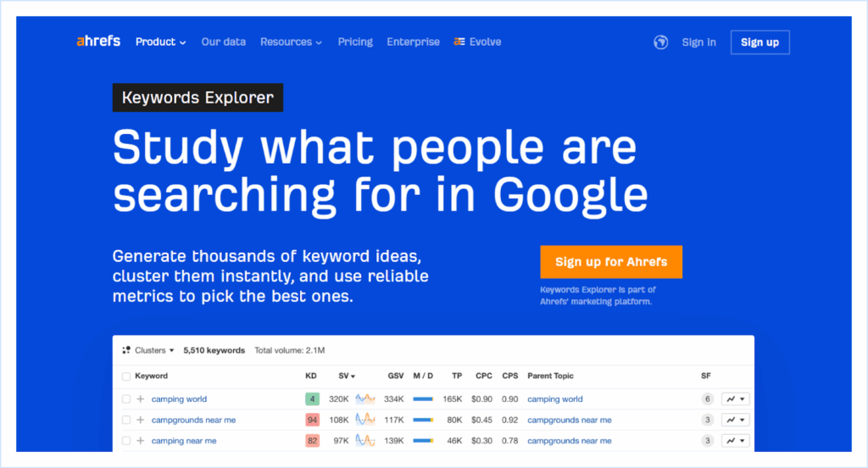Screen dimensions: 868x468
Task: Tick the select-all checkbox beside Keyword header
Action: 126,376
